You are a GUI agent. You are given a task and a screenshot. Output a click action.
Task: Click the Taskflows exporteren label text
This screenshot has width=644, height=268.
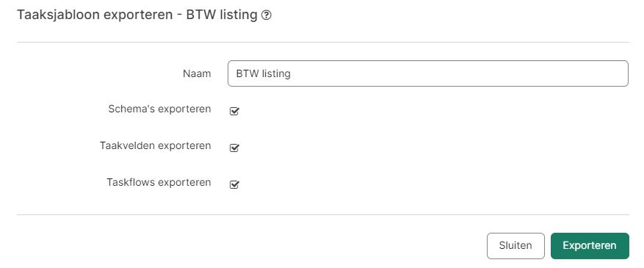(159, 182)
